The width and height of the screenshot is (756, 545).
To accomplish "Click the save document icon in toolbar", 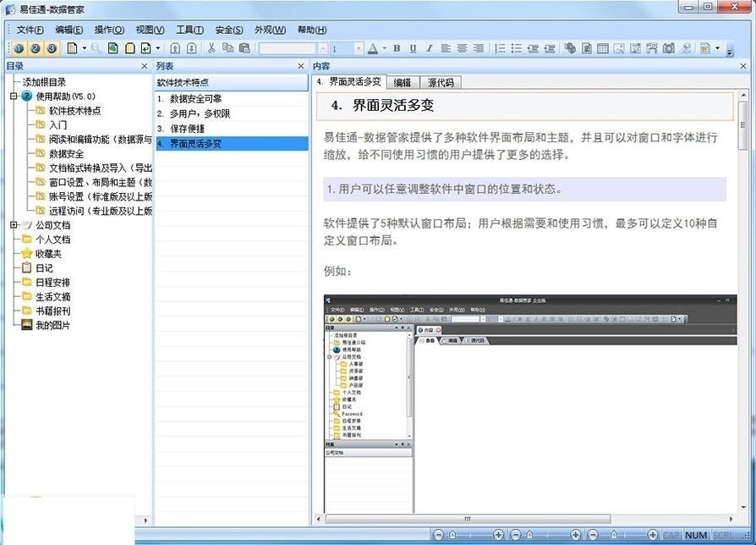I will [x=112, y=48].
